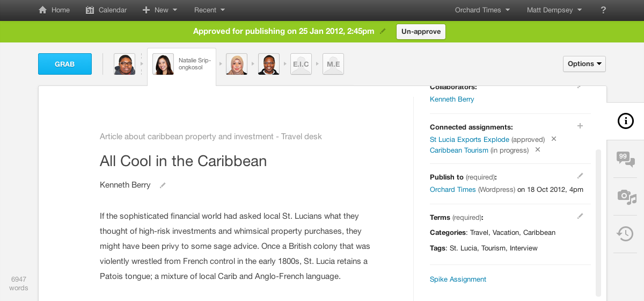
Task: Open the media camera and music panel
Action: tap(625, 196)
